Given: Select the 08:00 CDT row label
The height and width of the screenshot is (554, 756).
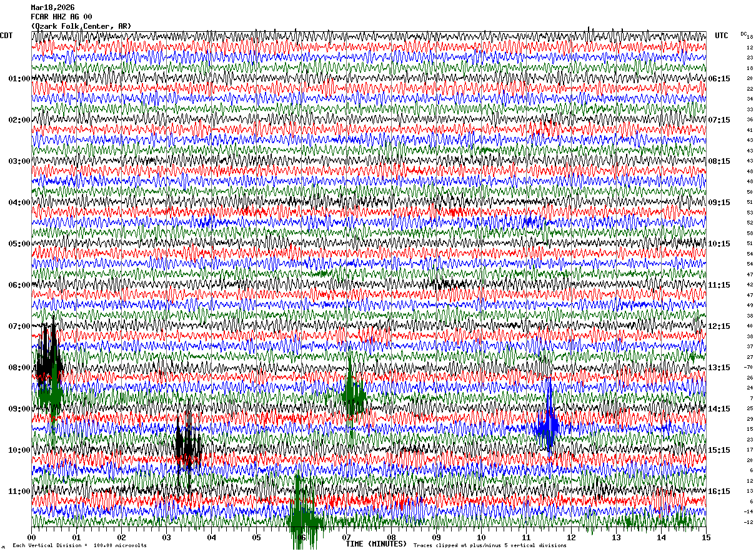Looking at the screenshot, I should pyautogui.click(x=19, y=368).
